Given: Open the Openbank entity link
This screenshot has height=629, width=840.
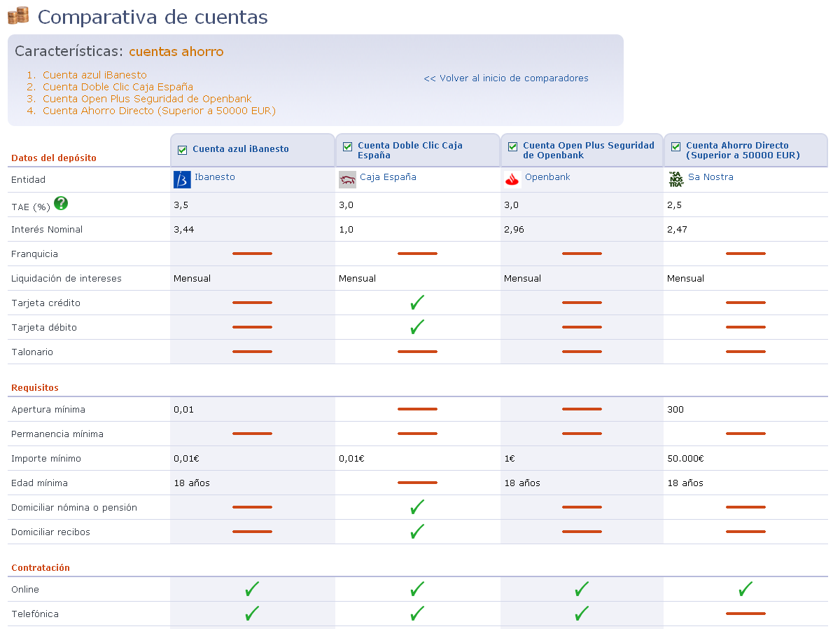Looking at the screenshot, I should (547, 177).
